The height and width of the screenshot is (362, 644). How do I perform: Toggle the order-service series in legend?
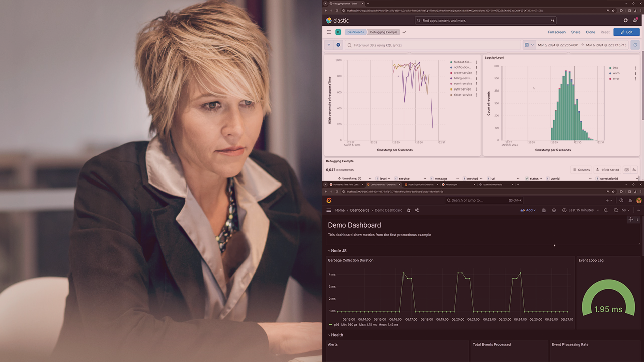tap(463, 73)
